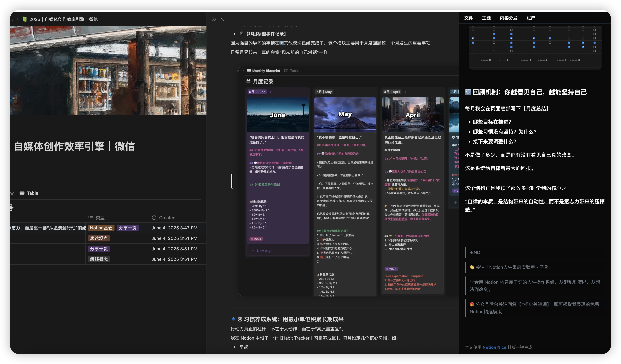Screen dimensions: 621x364
Task: Click the 4月 | April group label
Action: [x=392, y=92]
